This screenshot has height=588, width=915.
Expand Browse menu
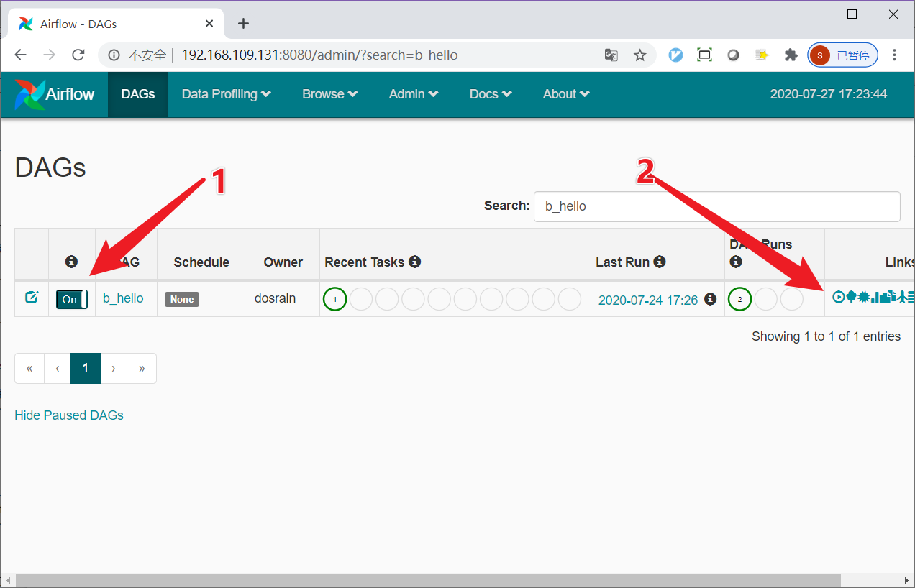329,94
